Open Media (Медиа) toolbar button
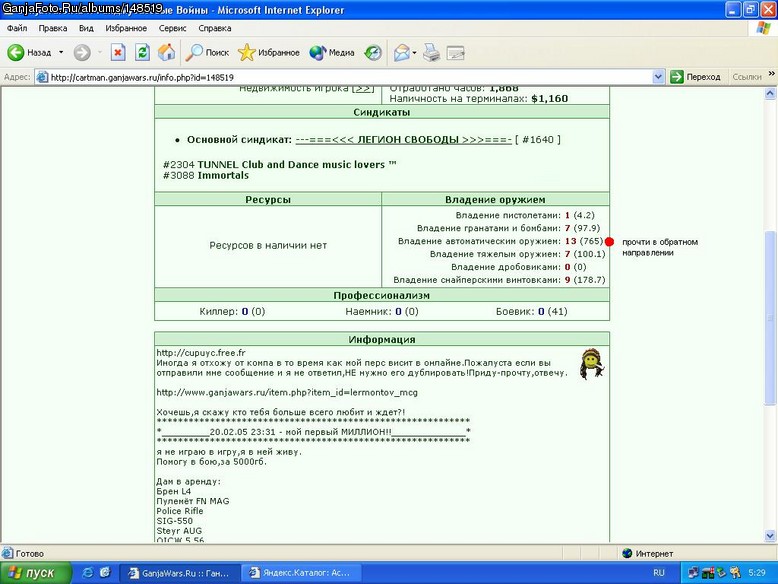Viewport: 778px width, 584px height. (331, 53)
